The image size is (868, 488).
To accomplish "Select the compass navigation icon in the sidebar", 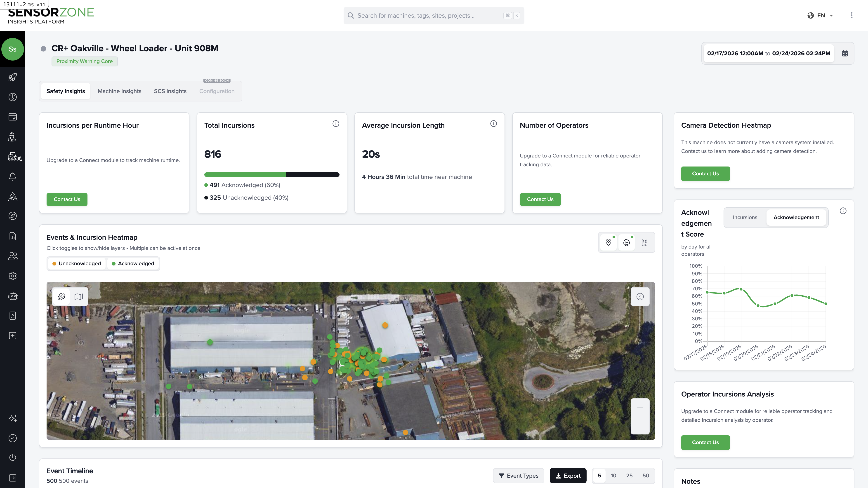I will pyautogui.click(x=12, y=216).
